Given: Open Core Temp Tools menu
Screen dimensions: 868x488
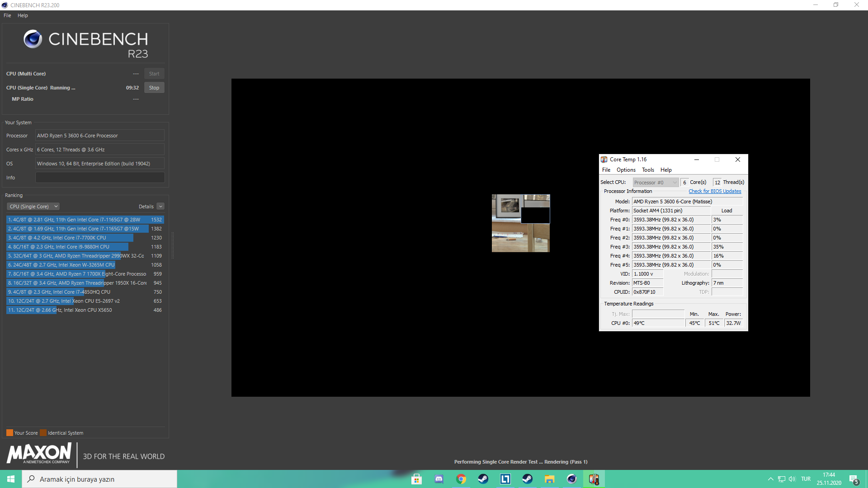Looking at the screenshot, I should pos(647,170).
